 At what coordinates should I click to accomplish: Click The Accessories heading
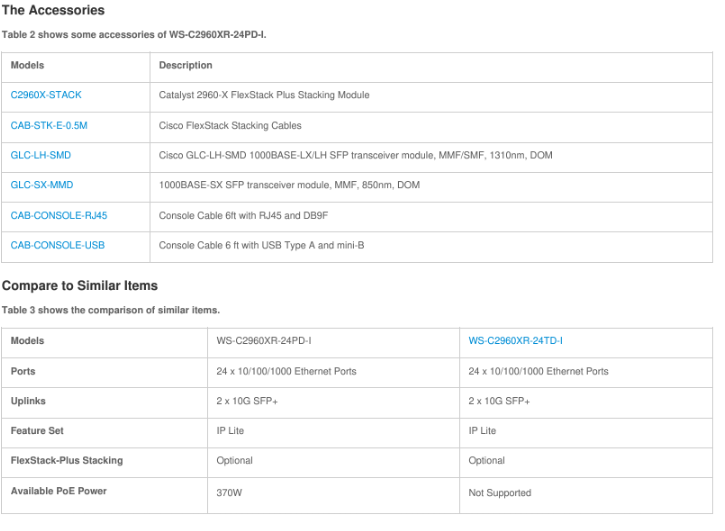(53, 10)
